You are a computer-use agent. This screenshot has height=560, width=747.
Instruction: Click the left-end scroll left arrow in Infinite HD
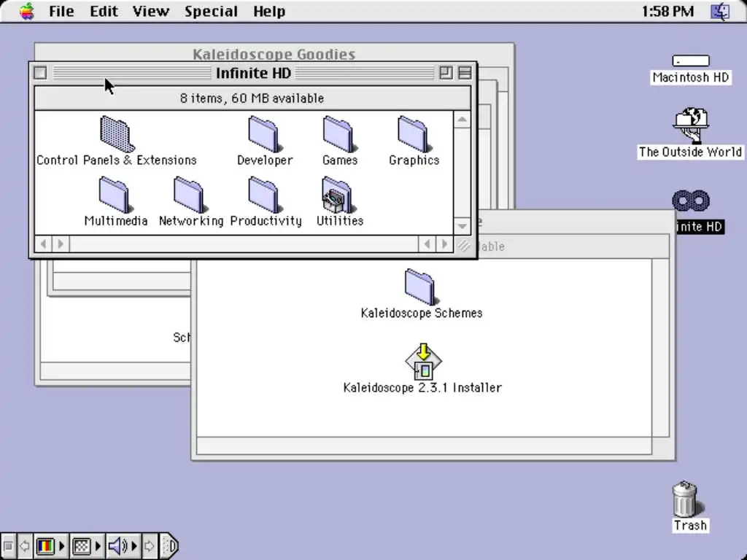click(x=43, y=244)
